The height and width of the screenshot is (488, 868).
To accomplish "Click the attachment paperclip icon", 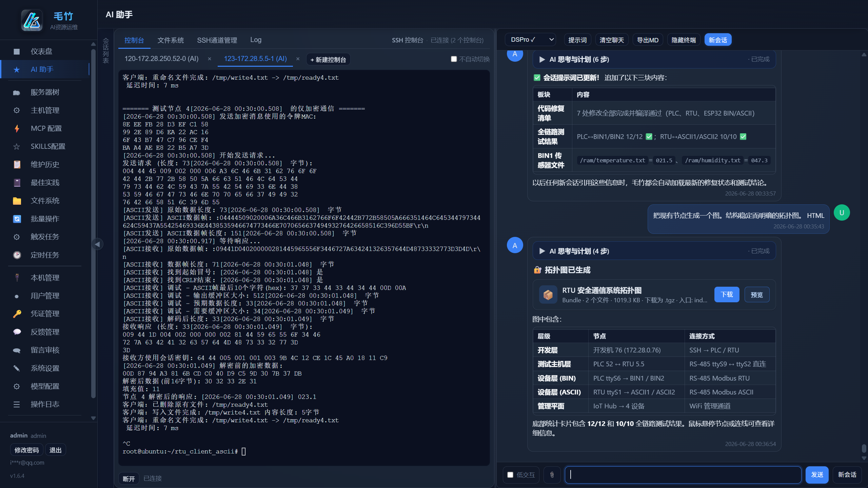I will point(552,475).
